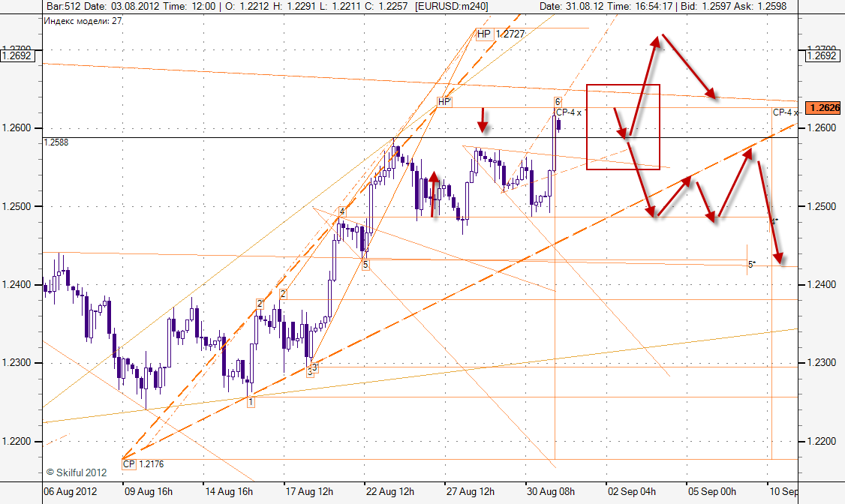The width and height of the screenshot is (845, 504).
Task: Click the orange 1.2626 price tag
Action: coord(822,108)
